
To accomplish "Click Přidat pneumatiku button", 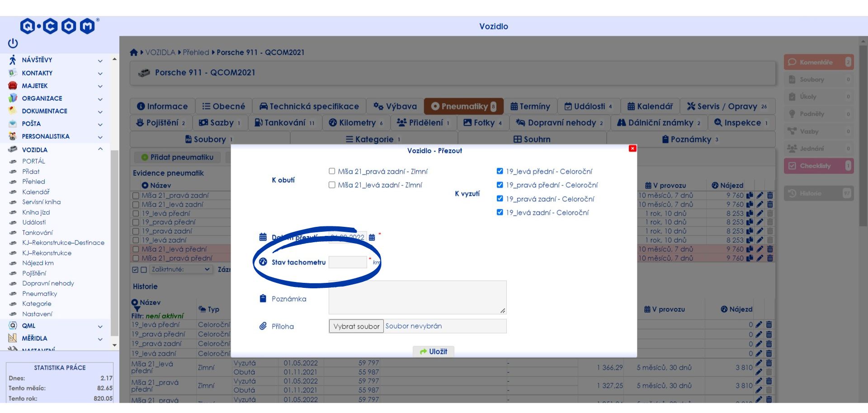I will pos(177,157).
